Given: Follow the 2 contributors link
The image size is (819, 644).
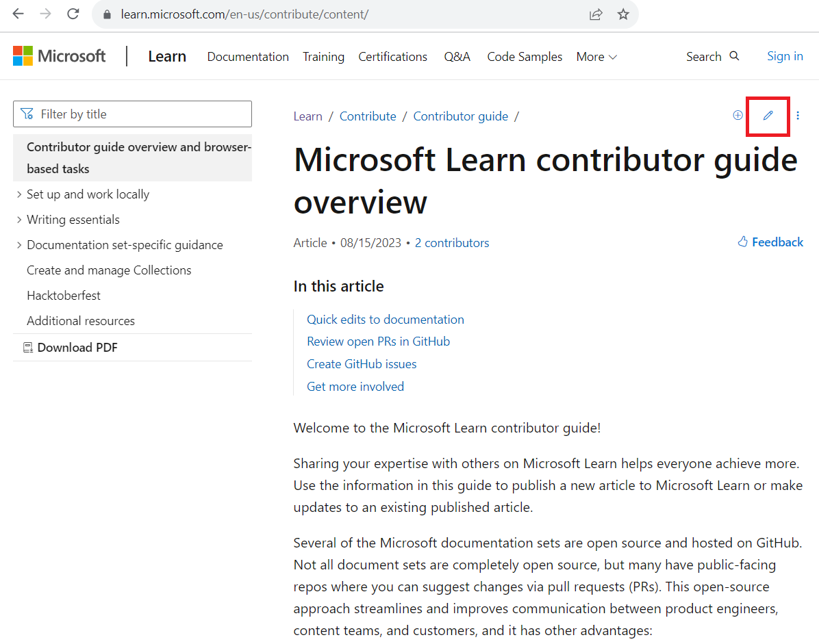Looking at the screenshot, I should click(x=451, y=242).
